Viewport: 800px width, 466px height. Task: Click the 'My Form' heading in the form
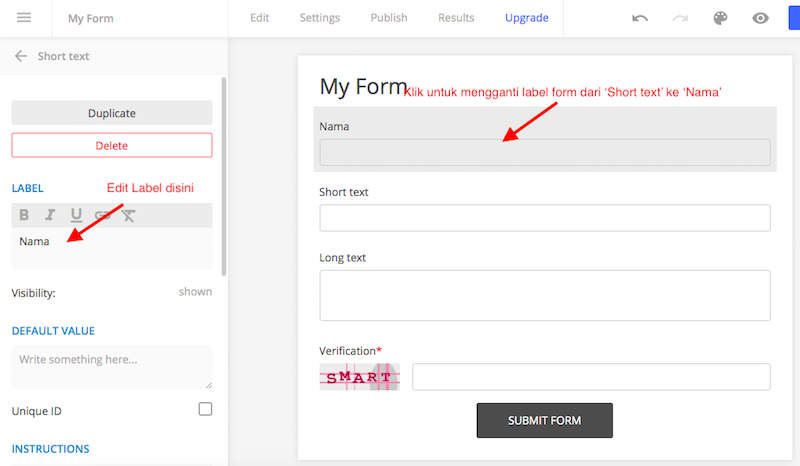pyautogui.click(x=363, y=86)
